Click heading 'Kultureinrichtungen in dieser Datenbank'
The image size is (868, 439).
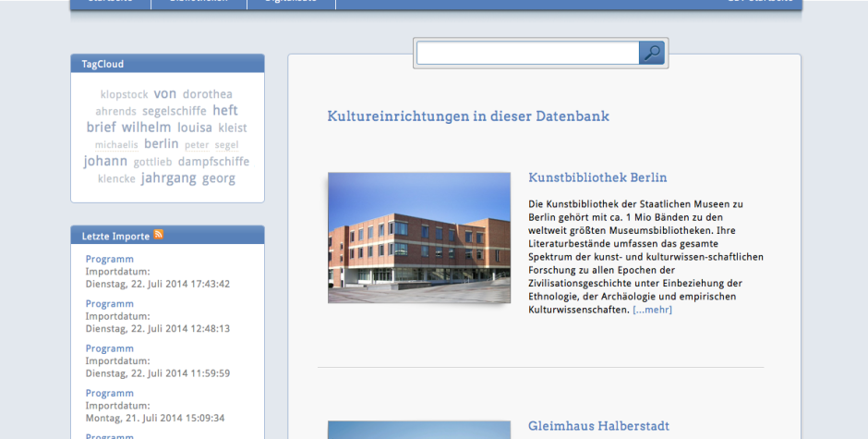[468, 116]
